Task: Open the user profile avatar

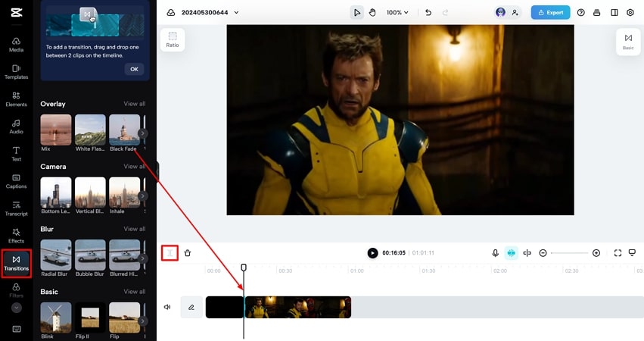Action: (x=500, y=12)
